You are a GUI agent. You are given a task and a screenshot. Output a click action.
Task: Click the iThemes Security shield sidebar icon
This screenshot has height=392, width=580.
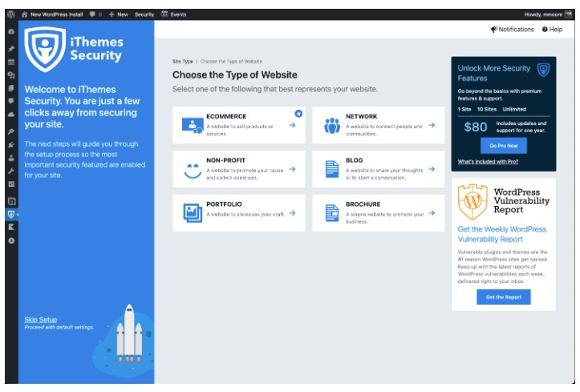(x=10, y=214)
